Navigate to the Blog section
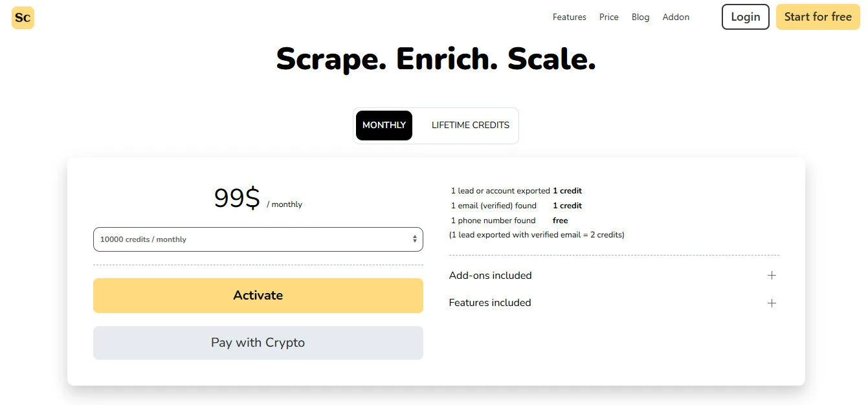 [640, 17]
